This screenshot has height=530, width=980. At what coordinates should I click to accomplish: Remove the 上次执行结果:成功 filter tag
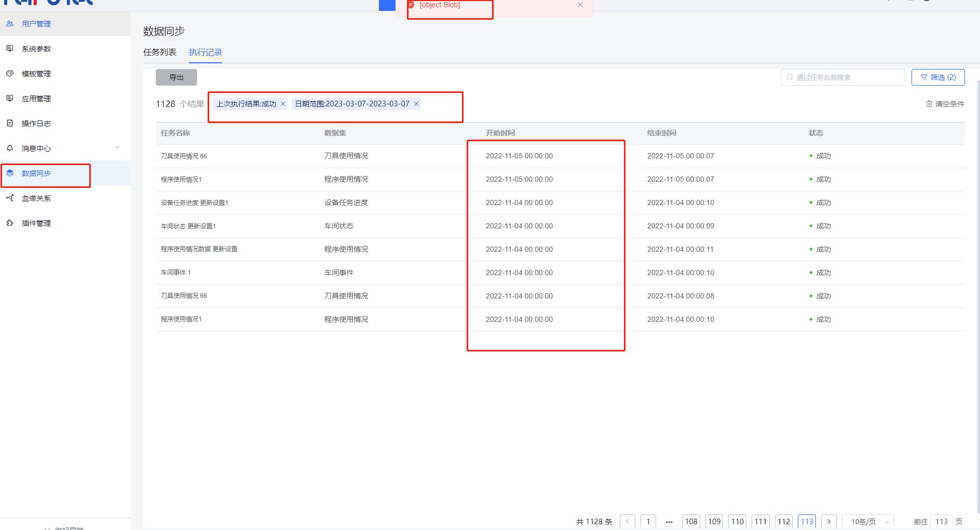[x=283, y=104]
